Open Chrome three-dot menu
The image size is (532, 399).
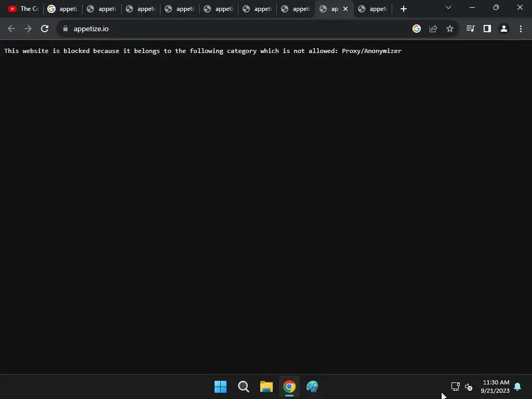(x=521, y=29)
